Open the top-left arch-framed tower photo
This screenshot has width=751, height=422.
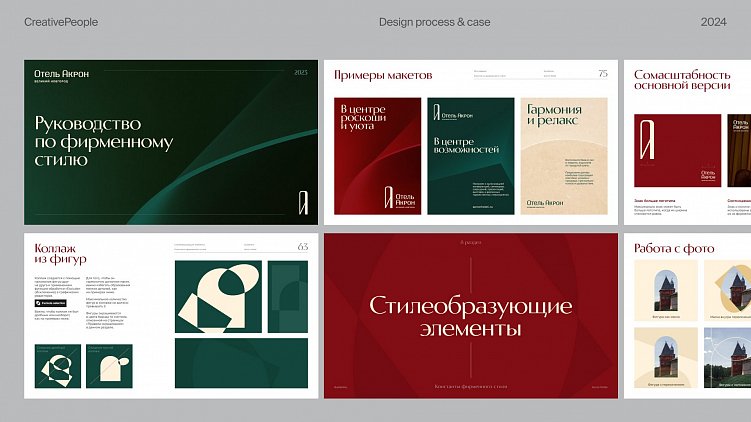click(666, 290)
